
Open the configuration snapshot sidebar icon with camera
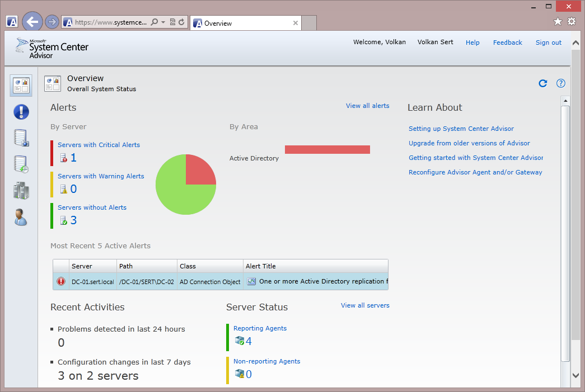coord(21,138)
